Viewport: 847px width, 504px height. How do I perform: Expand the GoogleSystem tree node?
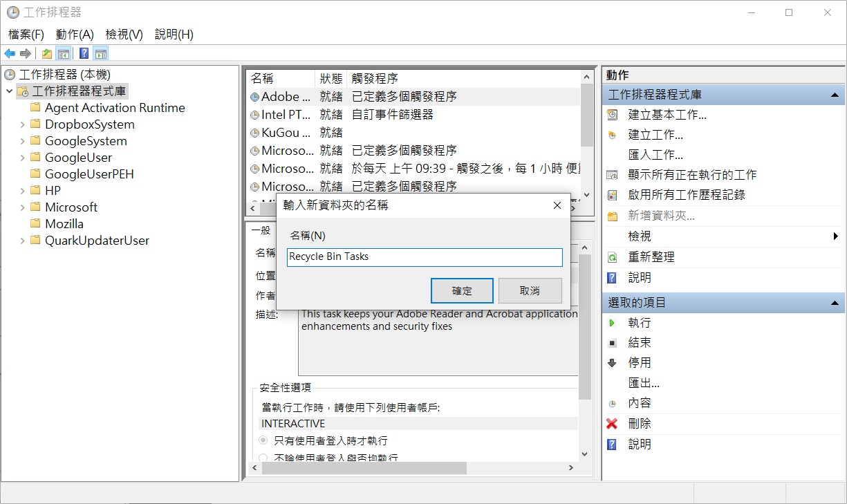22,141
